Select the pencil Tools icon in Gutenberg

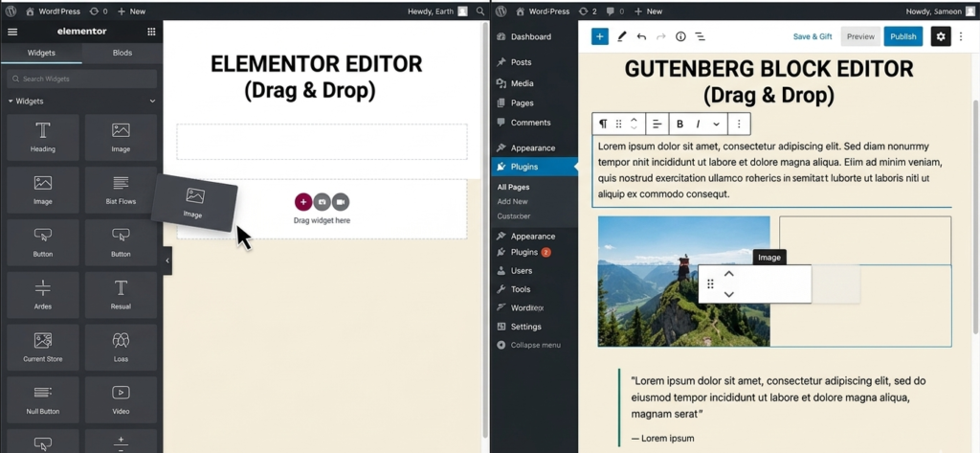621,36
